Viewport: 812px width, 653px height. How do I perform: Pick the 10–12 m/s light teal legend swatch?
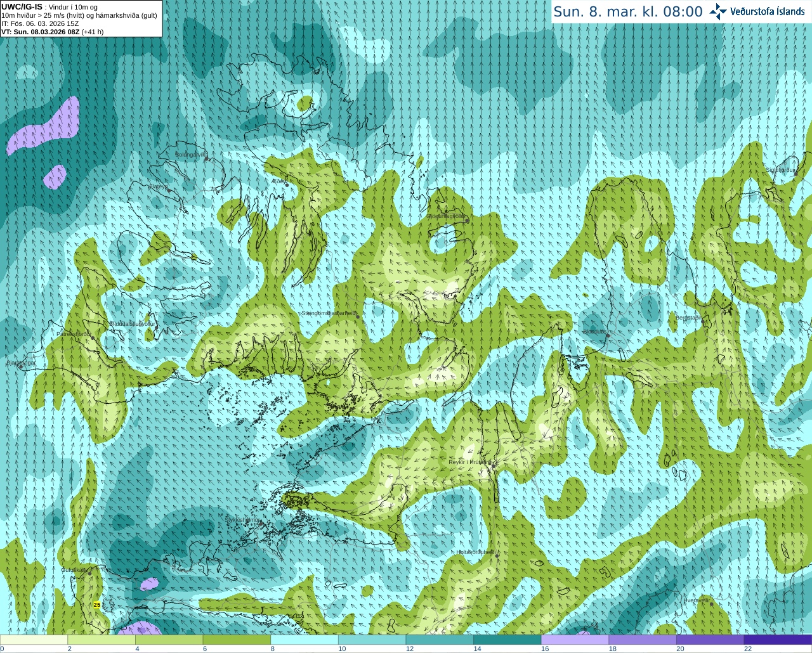[372, 640]
